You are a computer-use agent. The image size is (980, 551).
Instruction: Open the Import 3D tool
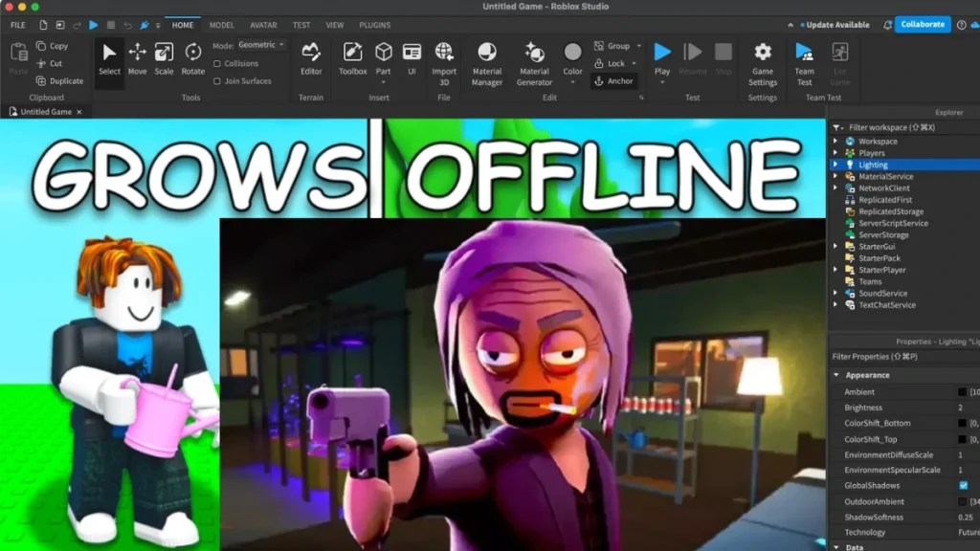tap(444, 64)
